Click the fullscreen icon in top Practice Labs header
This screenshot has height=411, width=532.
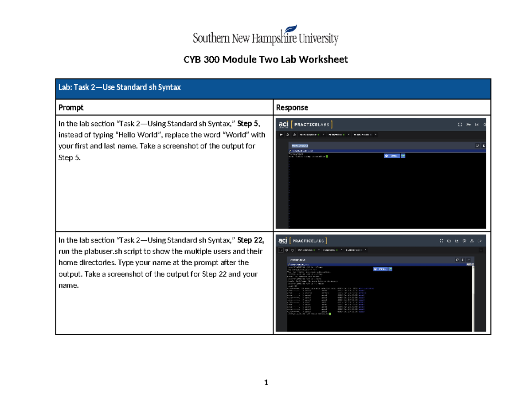coord(460,124)
